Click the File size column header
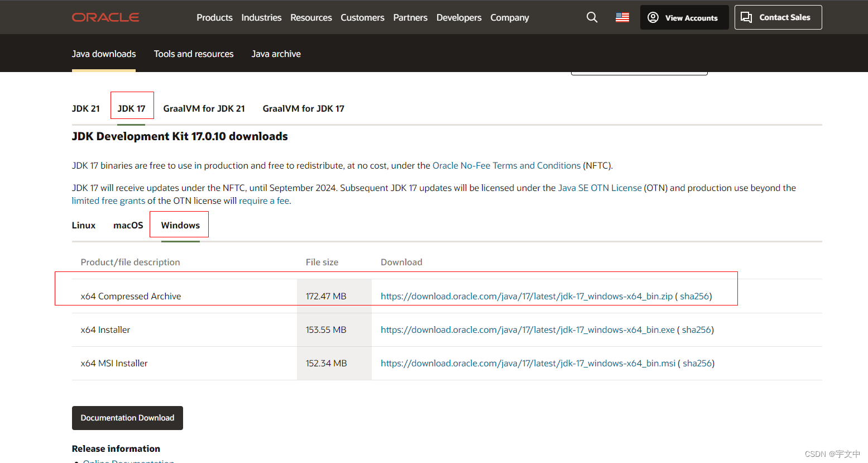The image size is (868, 463). point(322,262)
